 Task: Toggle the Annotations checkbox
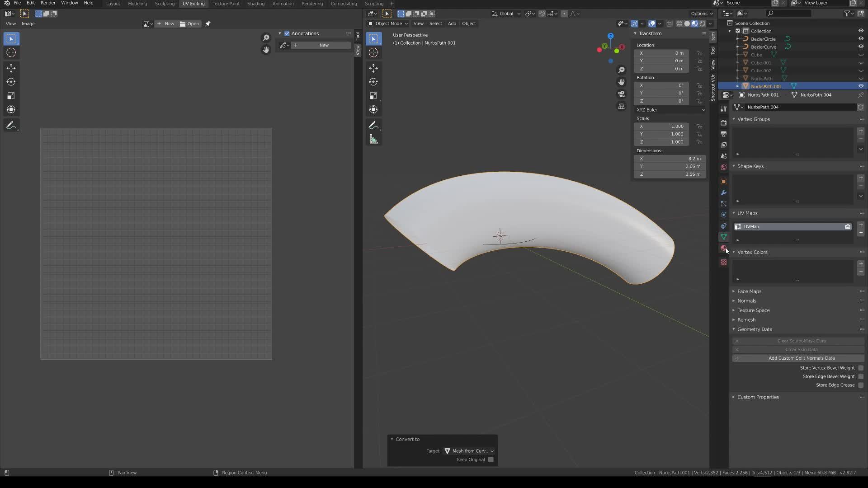[x=287, y=33]
